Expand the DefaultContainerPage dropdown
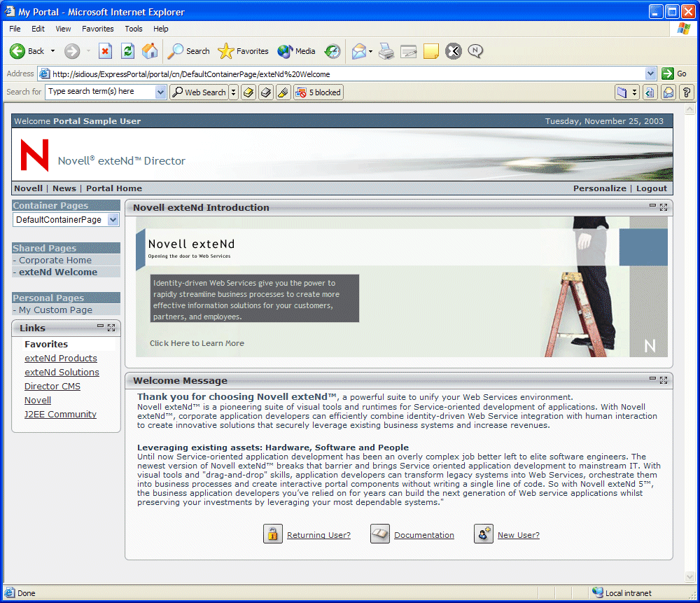The width and height of the screenshot is (700, 603). pyautogui.click(x=113, y=220)
